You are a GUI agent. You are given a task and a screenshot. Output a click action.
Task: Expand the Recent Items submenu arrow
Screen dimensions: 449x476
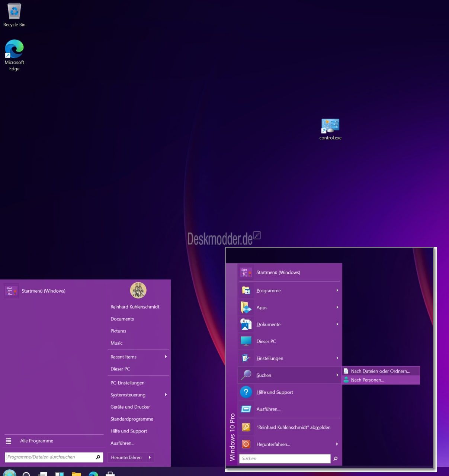166,357
